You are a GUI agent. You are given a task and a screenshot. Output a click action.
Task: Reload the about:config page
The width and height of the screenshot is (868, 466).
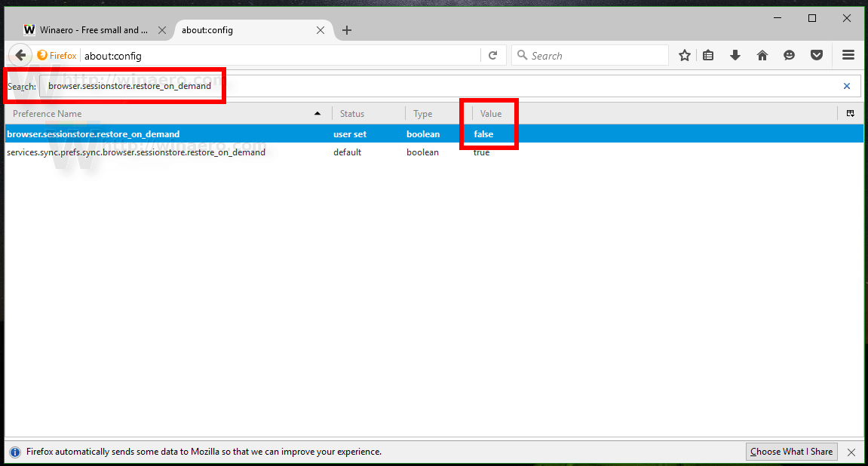tap(494, 54)
